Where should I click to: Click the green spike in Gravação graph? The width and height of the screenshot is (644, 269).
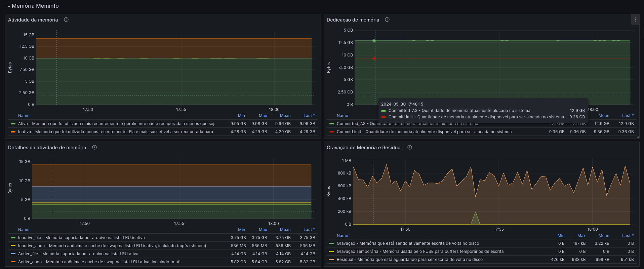coord(475,218)
